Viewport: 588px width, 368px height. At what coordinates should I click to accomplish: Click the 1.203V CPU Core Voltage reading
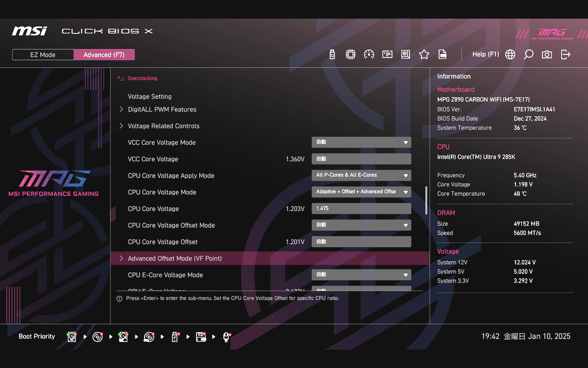tap(295, 209)
